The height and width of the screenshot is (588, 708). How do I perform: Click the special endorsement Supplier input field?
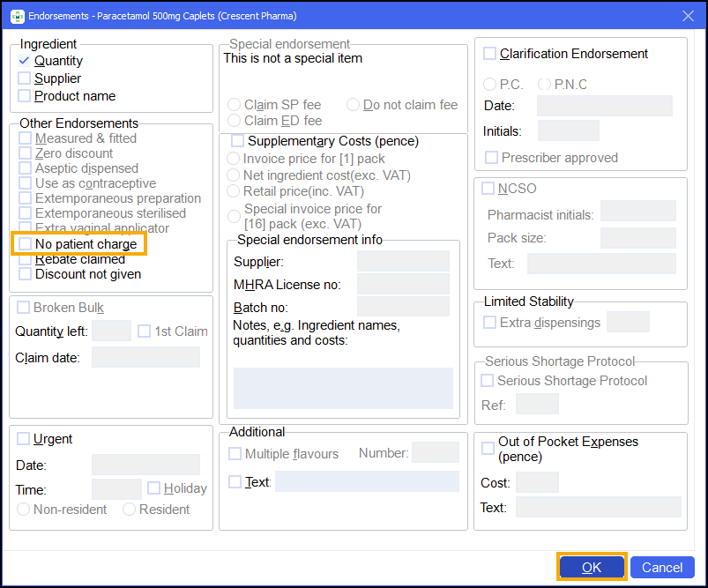pyautogui.click(x=403, y=262)
